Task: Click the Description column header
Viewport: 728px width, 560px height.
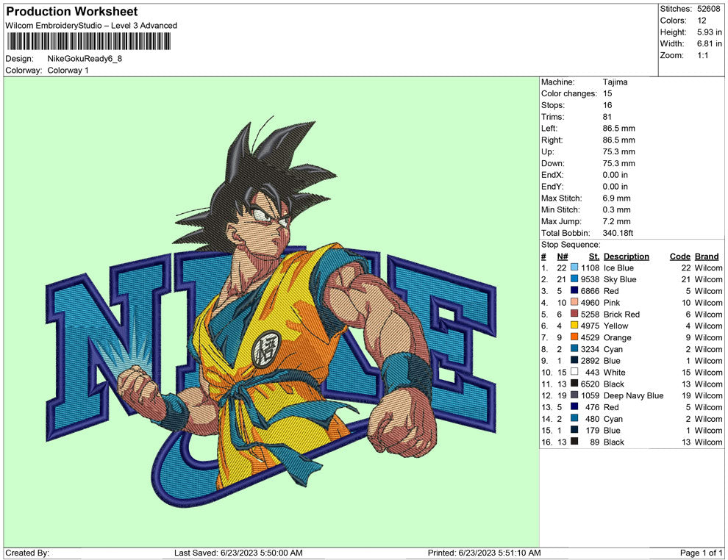Action: pos(626,256)
